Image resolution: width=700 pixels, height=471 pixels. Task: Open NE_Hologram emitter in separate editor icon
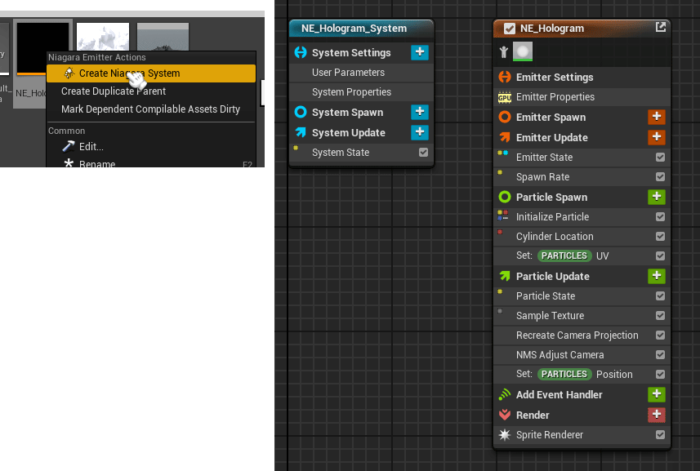click(660, 28)
